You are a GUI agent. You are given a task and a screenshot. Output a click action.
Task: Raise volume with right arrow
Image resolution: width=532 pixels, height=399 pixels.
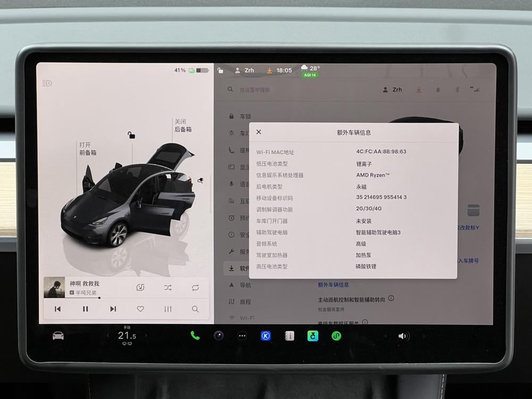tap(423, 336)
